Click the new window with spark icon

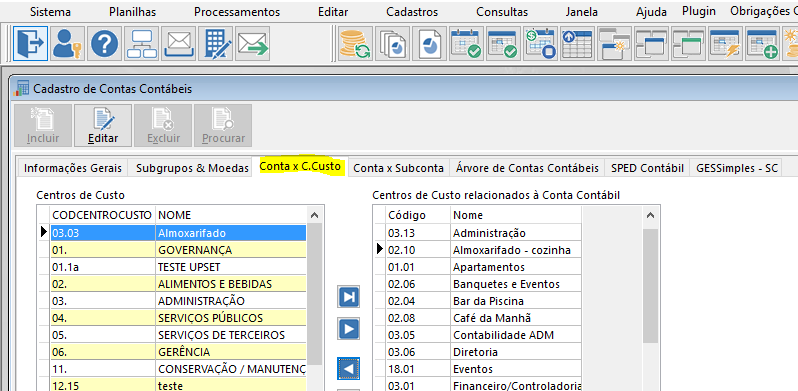[615, 43]
